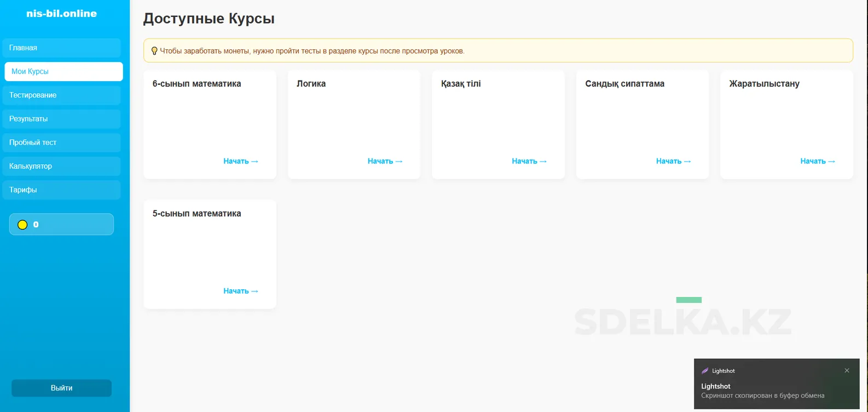The height and width of the screenshot is (412, 868).
Task: Start the Жаратылыстану course
Action: [x=818, y=161]
